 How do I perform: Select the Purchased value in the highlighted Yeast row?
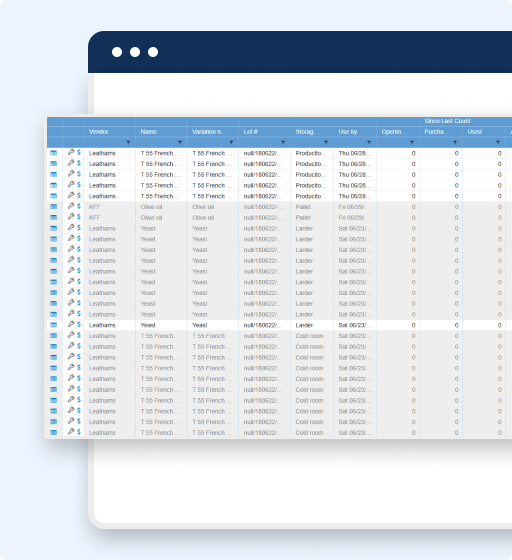coord(456,325)
